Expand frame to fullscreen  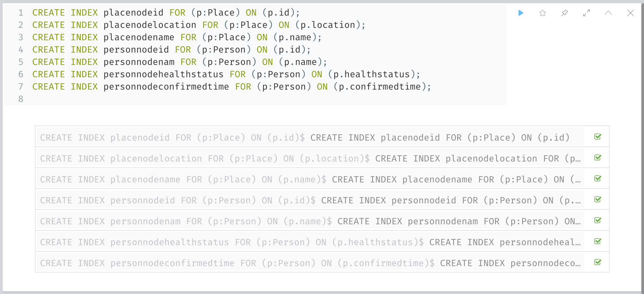click(x=587, y=13)
